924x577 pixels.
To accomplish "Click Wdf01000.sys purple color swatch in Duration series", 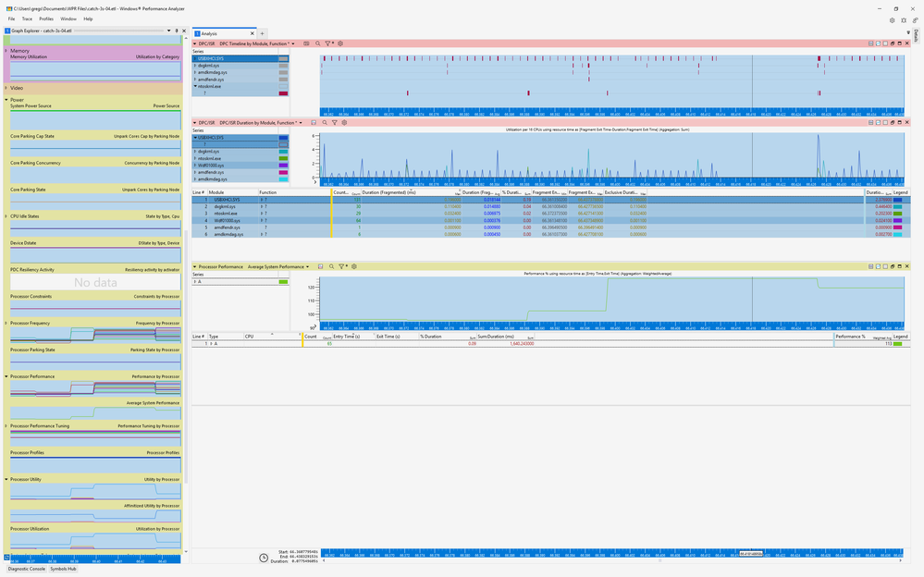I will coord(283,166).
